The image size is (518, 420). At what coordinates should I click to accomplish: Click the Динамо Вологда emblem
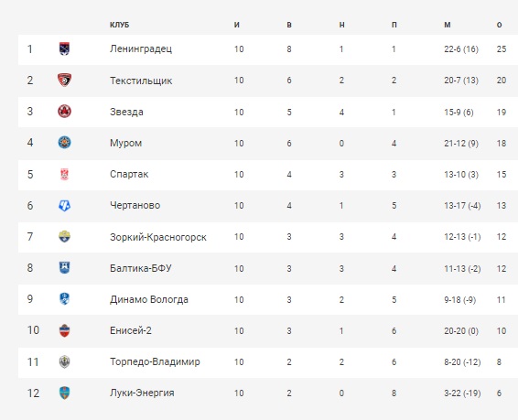point(64,299)
